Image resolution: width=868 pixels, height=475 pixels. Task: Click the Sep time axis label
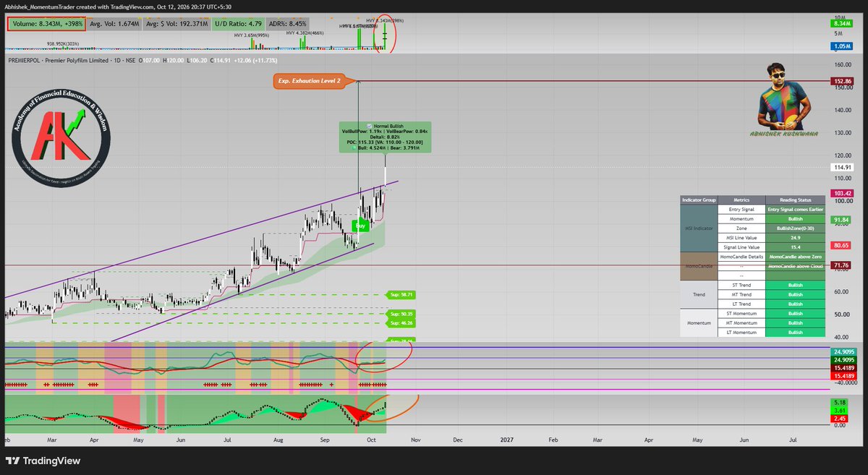tap(324, 439)
